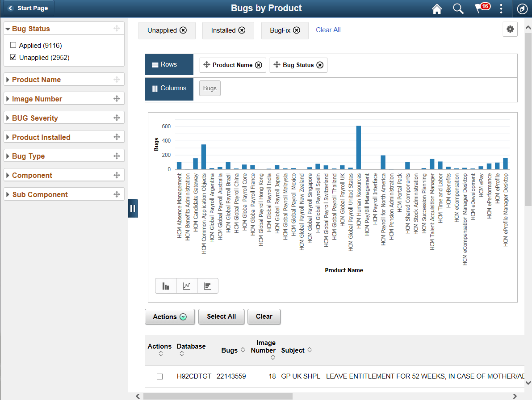
Task: Remove Product Name from Rows
Action: coord(259,65)
